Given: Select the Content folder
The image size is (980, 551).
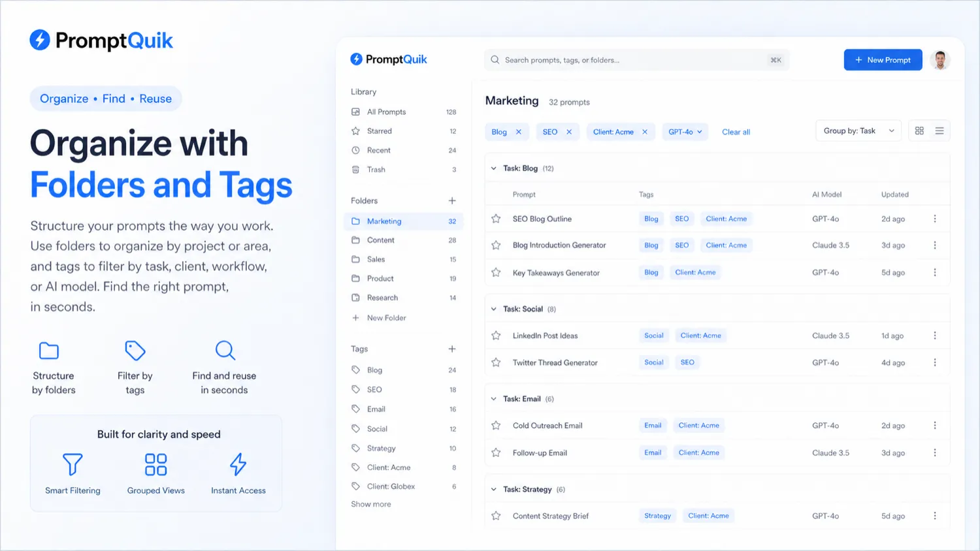Looking at the screenshot, I should point(403,240).
